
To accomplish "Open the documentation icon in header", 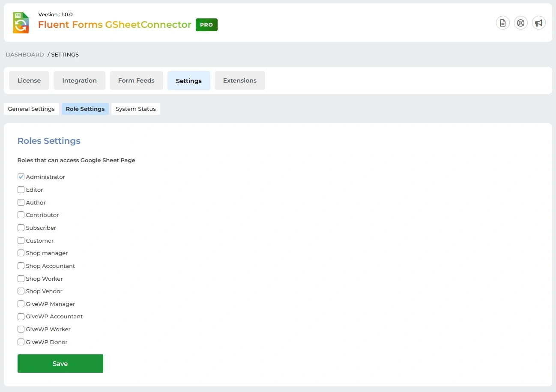I will click(502, 23).
